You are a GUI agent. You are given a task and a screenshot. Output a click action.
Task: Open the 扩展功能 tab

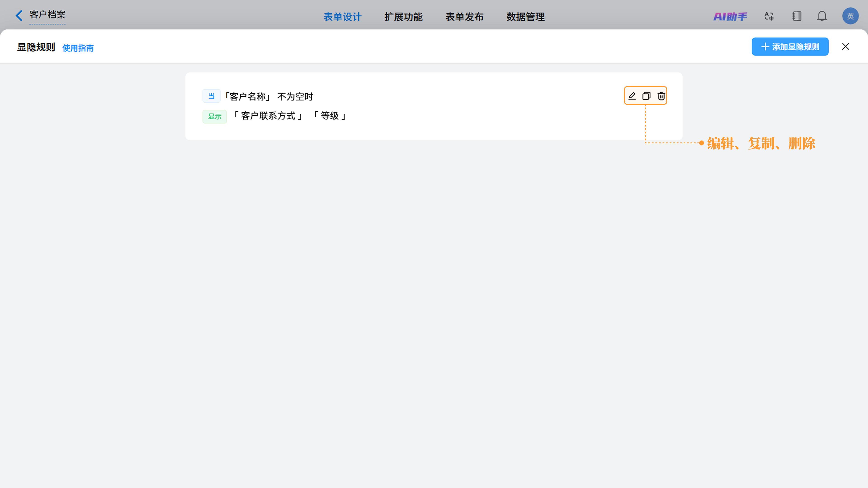pyautogui.click(x=403, y=17)
